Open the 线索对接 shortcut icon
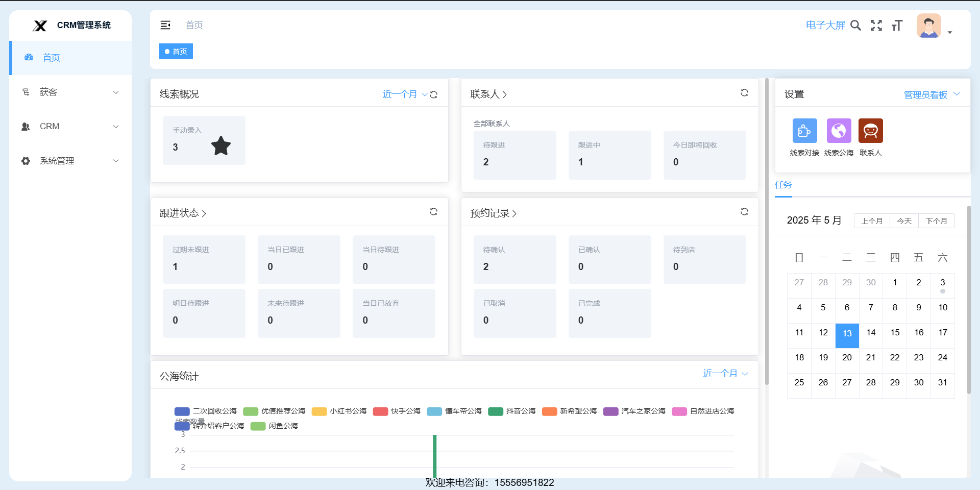Screen dimensions: 980x490 pyautogui.click(x=804, y=131)
